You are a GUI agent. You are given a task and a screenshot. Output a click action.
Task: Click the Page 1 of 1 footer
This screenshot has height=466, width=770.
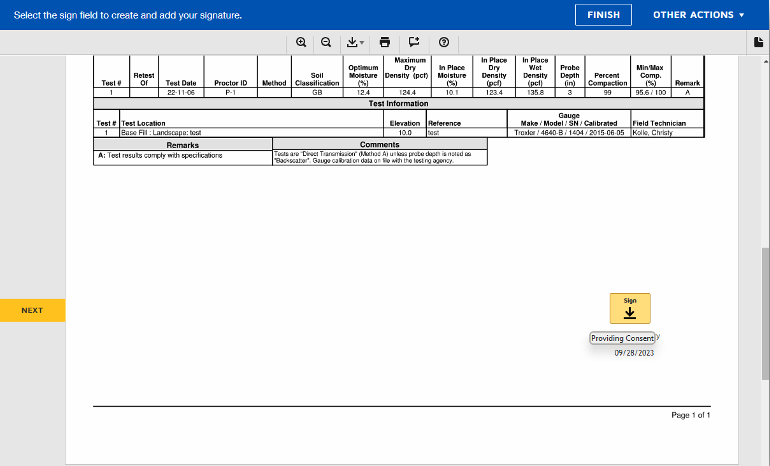tap(691, 414)
